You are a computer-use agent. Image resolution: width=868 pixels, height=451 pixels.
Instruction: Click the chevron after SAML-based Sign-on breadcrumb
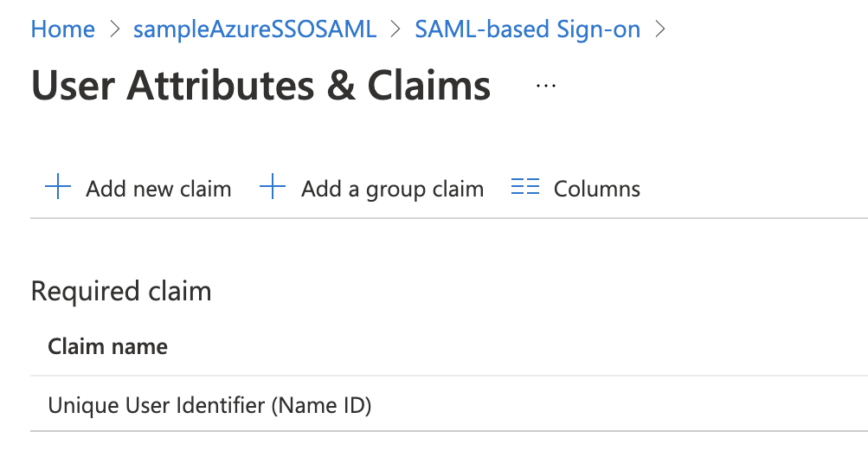click(660, 29)
